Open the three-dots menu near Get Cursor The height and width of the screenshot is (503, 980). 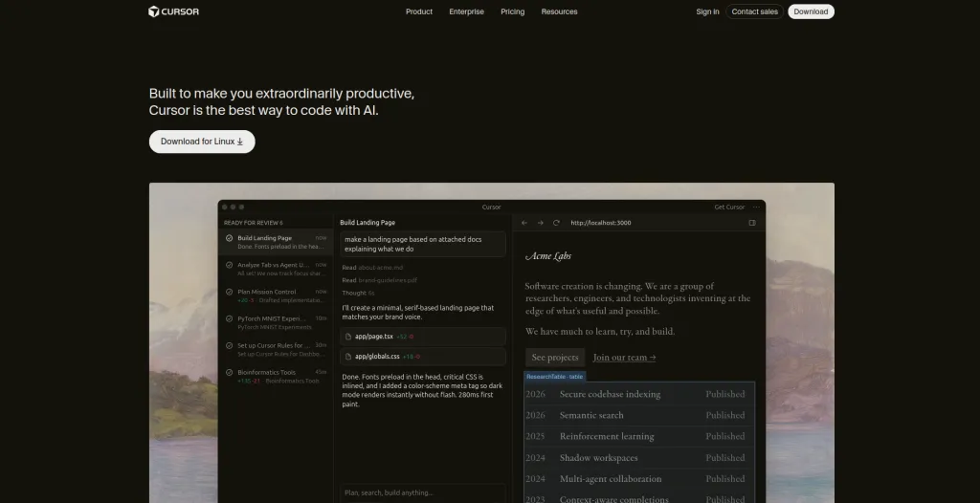[x=756, y=207]
